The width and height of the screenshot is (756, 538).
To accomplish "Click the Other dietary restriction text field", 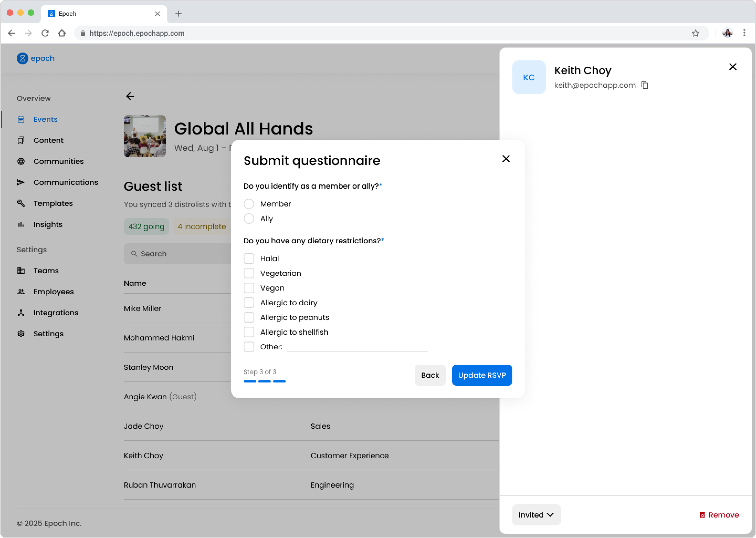I will (x=358, y=347).
